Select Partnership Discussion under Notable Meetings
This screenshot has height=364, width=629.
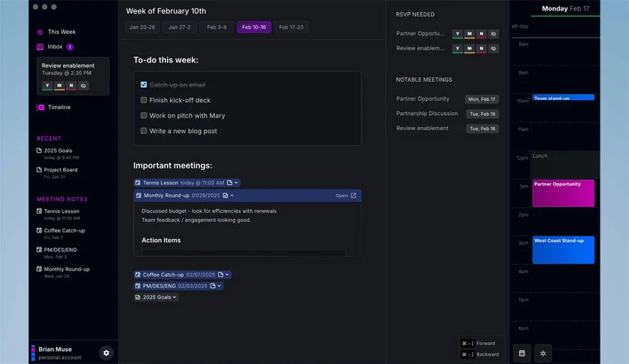pyautogui.click(x=427, y=114)
